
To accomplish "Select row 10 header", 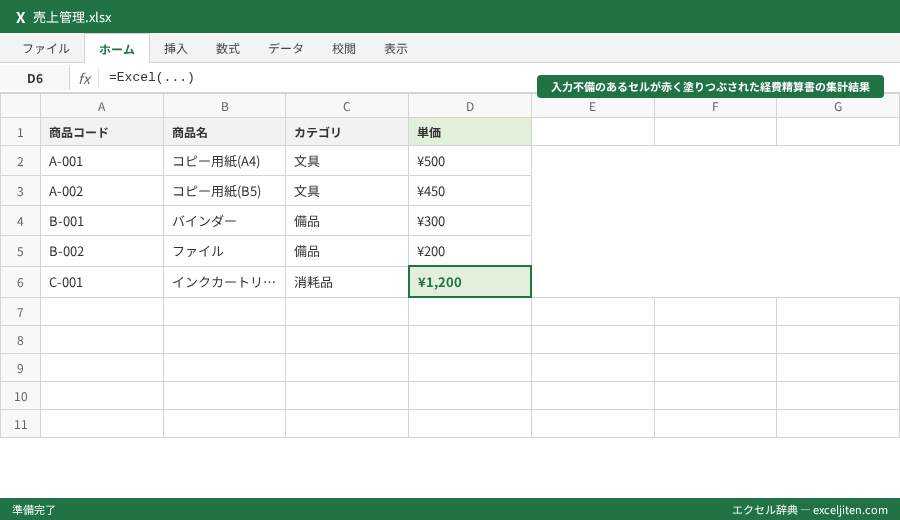I will [x=20, y=395].
